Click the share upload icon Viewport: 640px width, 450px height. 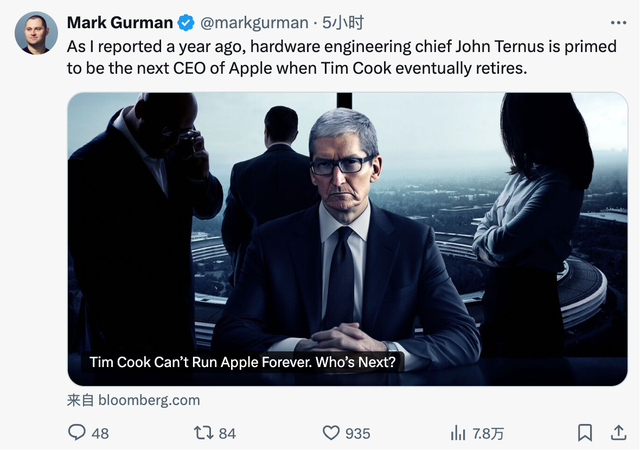coord(614,433)
